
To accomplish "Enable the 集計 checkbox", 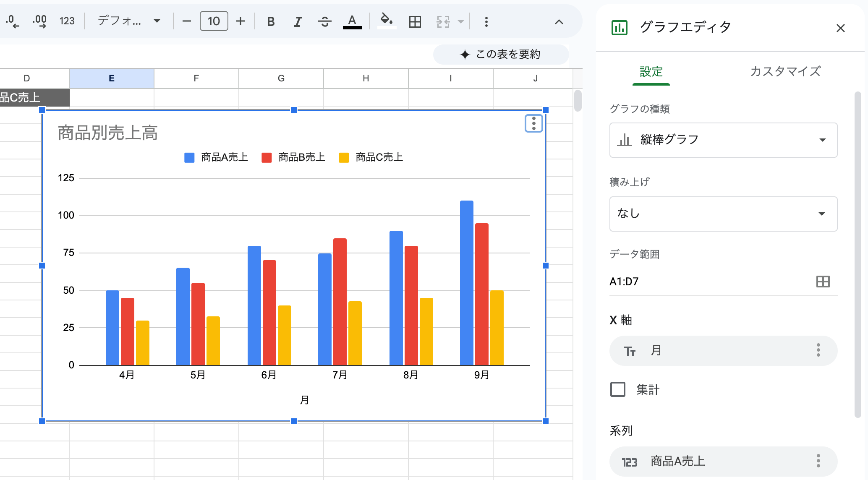I will pyautogui.click(x=618, y=389).
